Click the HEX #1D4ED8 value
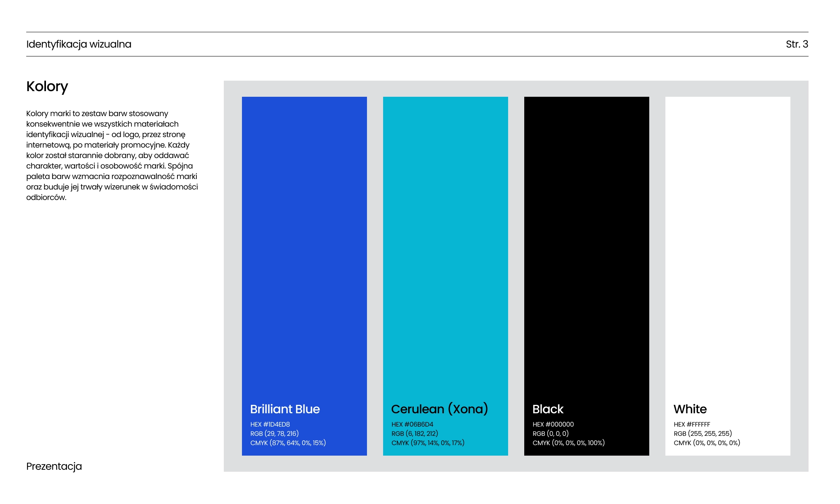 pyautogui.click(x=270, y=424)
